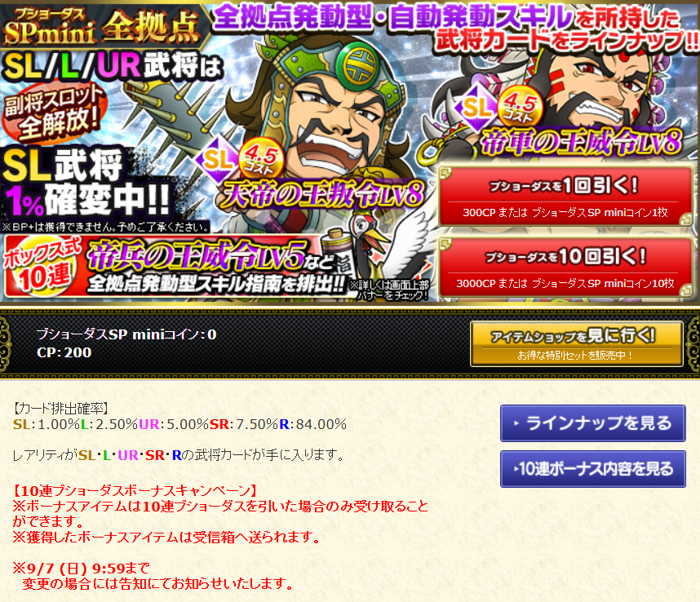Click the ブショーダスを1回引く red button
700x602 pixels.
[x=565, y=197]
